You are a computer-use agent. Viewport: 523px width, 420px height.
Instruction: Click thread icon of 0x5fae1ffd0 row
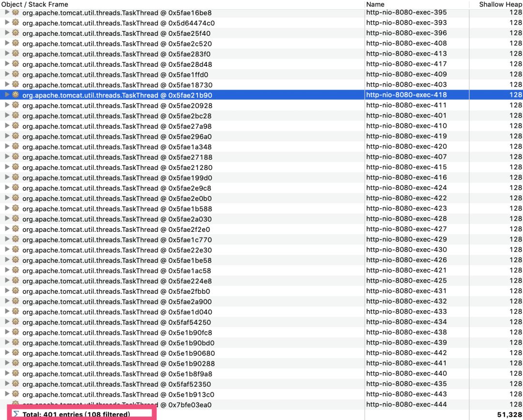point(15,75)
